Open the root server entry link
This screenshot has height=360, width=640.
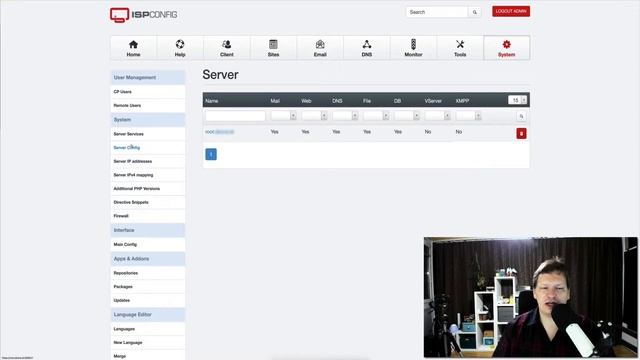[x=220, y=132]
